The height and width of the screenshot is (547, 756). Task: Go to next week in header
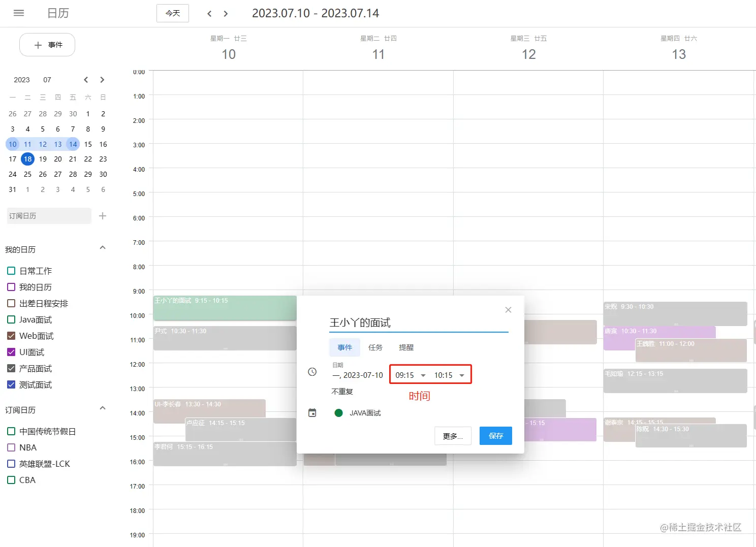tap(226, 14)
